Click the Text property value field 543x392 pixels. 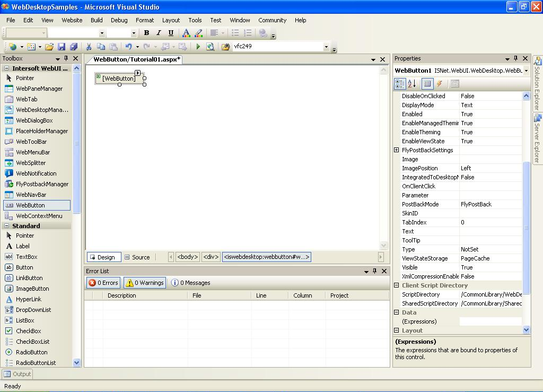tap(491, 231)
